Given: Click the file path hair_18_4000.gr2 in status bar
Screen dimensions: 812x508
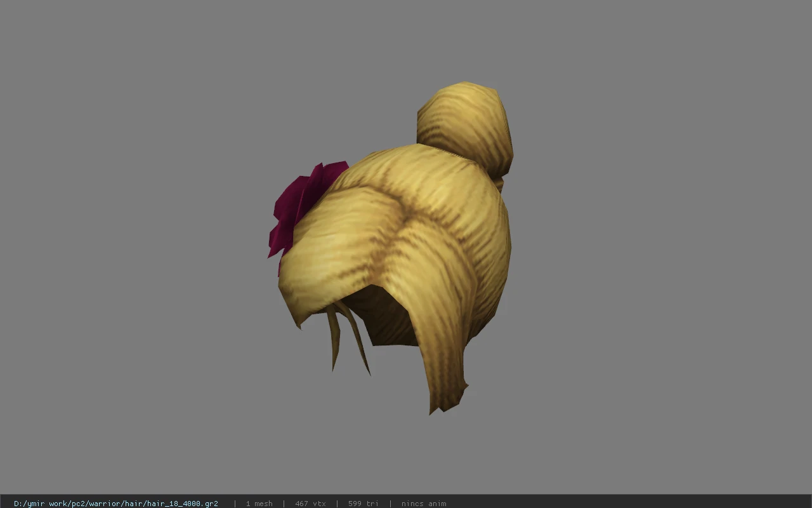Looking at the screenshot, I should [x=116, y=504].
